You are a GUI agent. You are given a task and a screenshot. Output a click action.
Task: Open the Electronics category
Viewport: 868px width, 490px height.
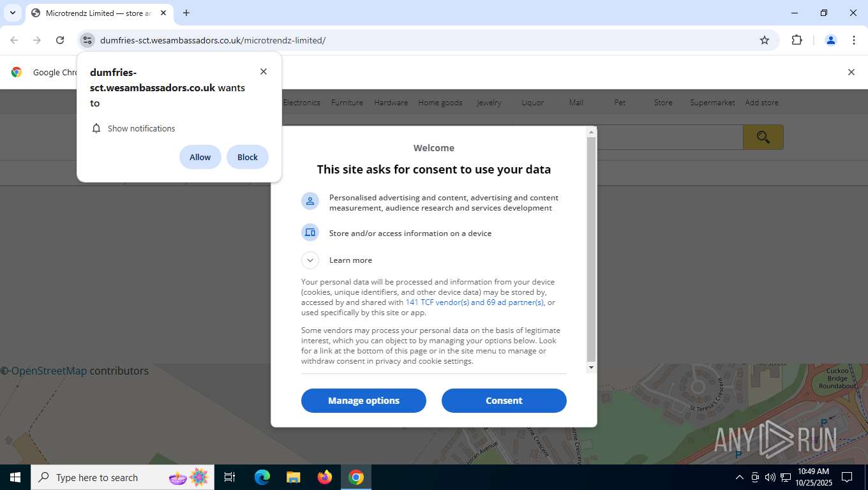tap(301, 102)
